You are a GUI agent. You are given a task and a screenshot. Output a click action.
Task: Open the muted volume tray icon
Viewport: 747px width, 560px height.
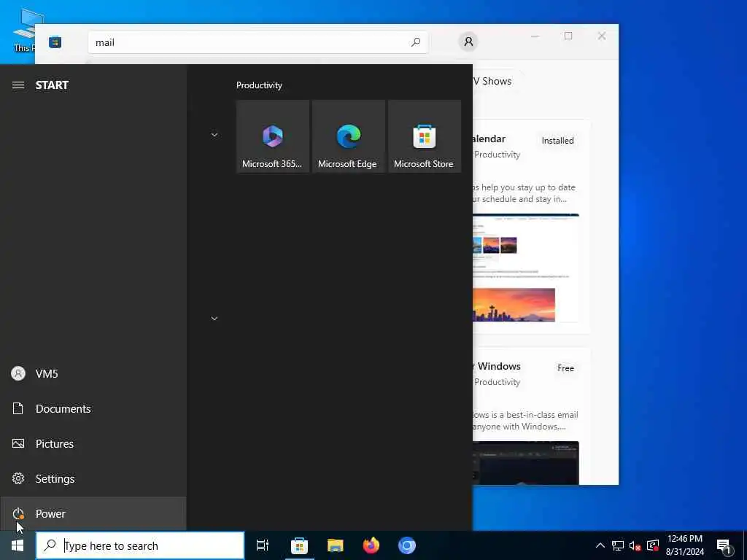click(x=635, y=545)
